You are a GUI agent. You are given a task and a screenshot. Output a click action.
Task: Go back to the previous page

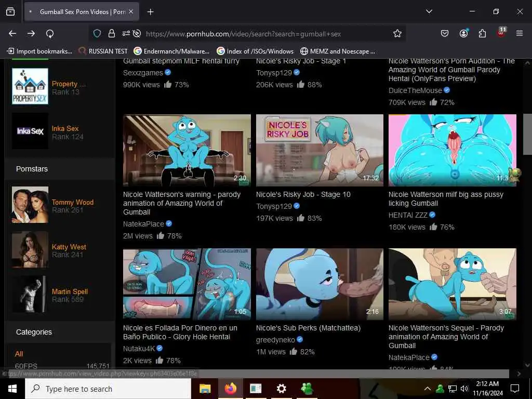point(12,34)
